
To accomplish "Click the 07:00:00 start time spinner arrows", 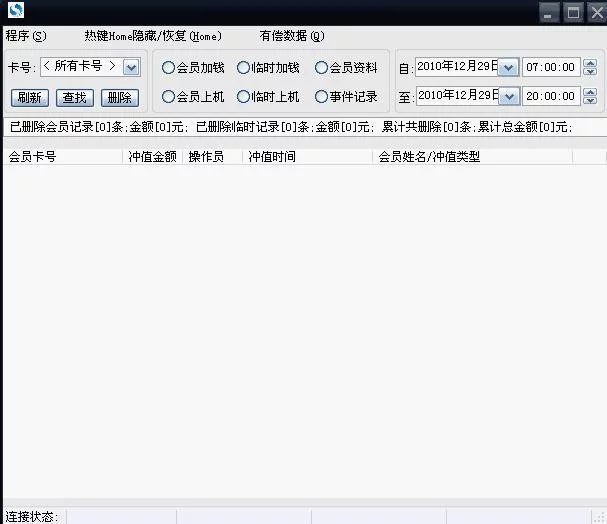I will [x=590, y=67].
